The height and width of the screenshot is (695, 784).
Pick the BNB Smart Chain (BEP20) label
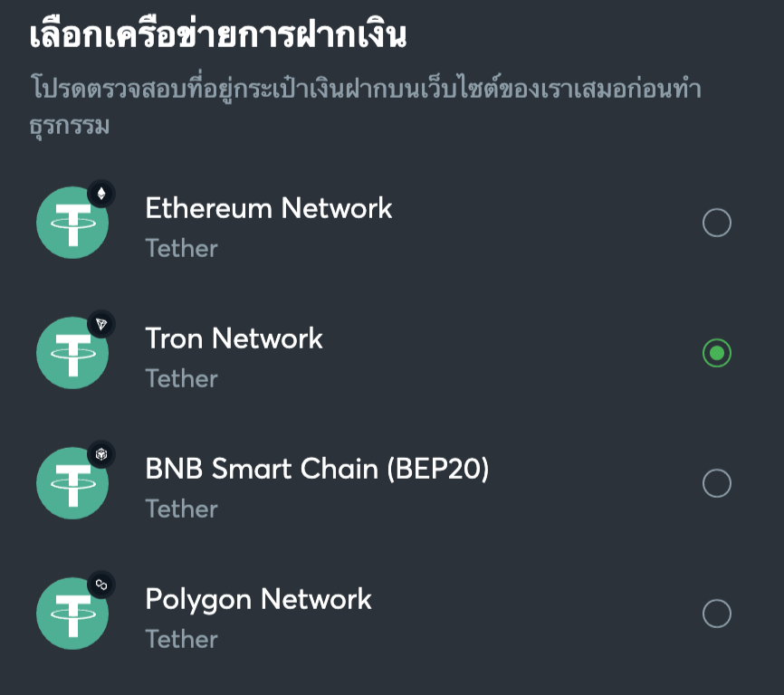[x=317, y=469]
